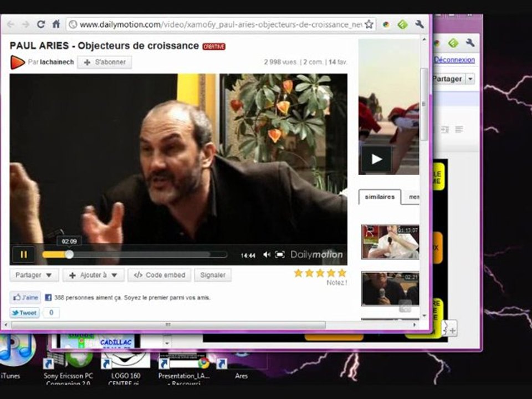Click the video progress slider handle
This screenshot has width=532, height=399.
tap(69, 254)
